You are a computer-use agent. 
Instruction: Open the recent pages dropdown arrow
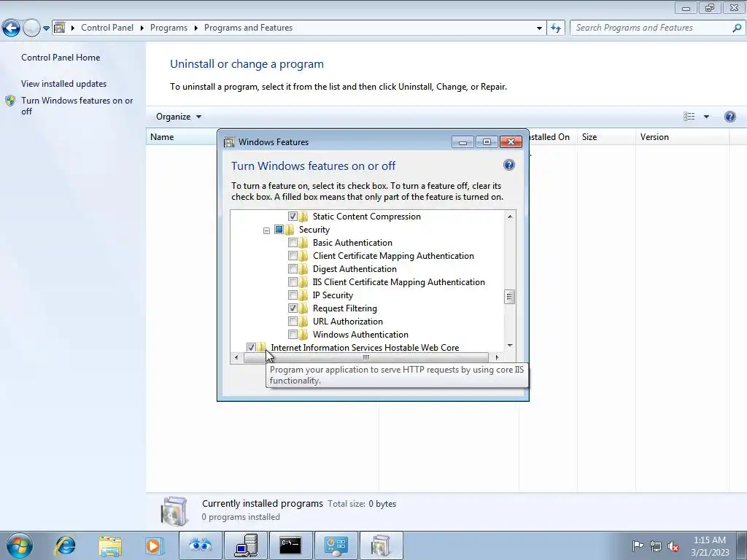46,28
